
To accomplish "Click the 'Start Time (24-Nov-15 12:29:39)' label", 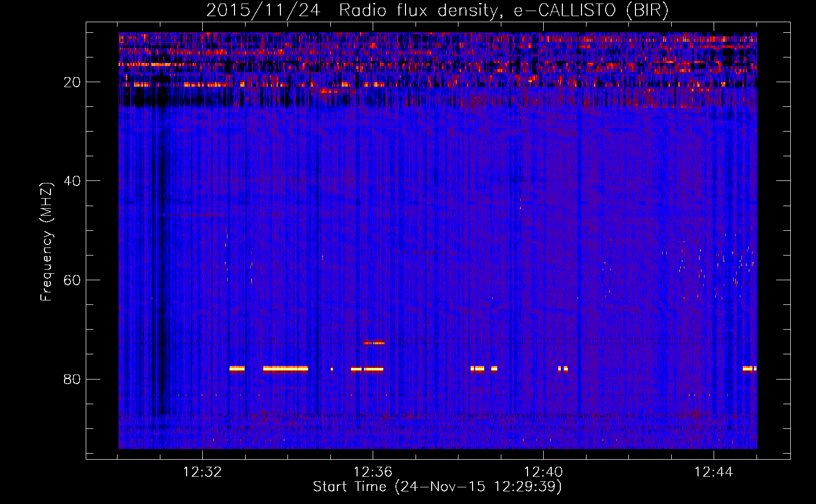I will coord(437,487).
